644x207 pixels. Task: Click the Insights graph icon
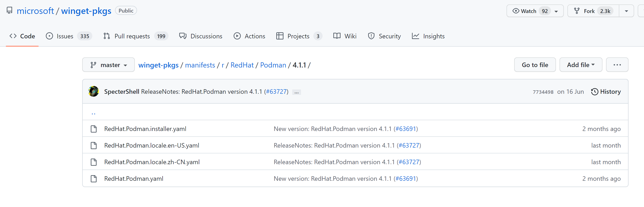(x=416, y=36)
